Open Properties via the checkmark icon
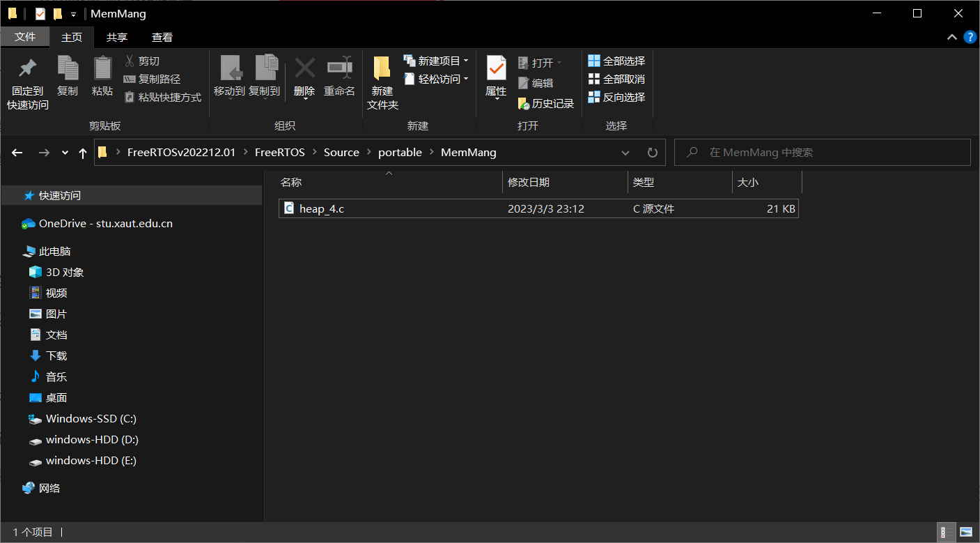 [496, 68]
